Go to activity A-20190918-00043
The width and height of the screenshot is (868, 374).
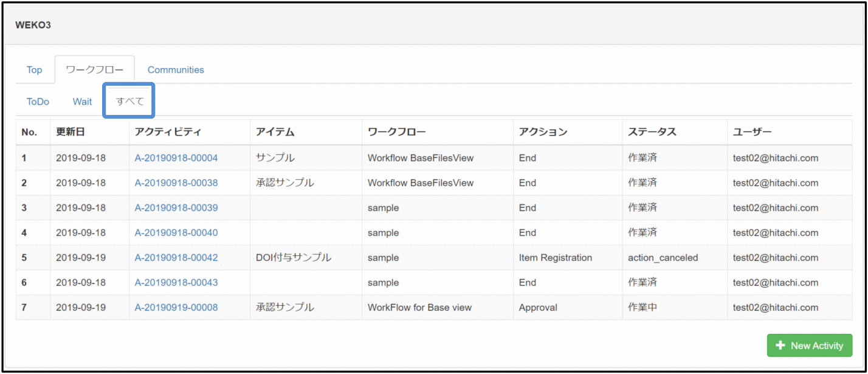(x=176, y=283)
